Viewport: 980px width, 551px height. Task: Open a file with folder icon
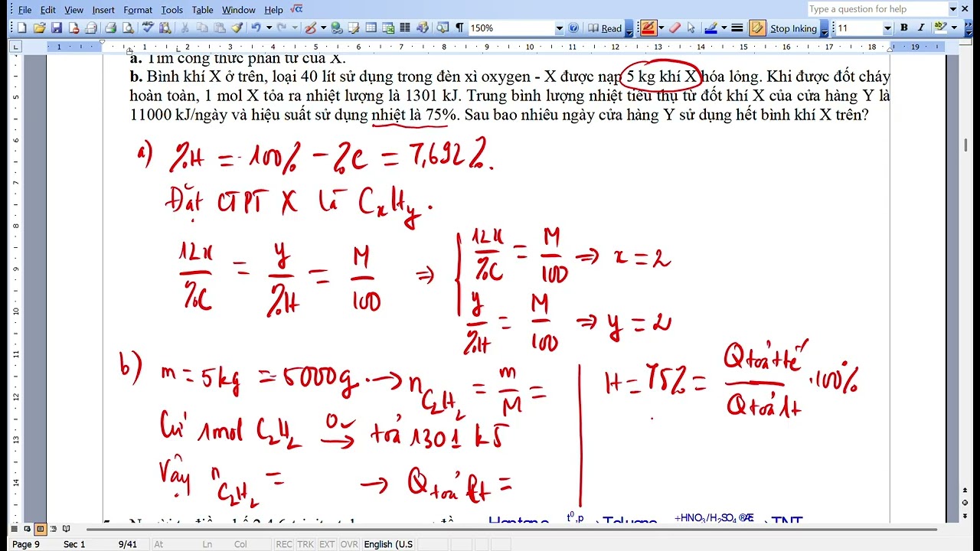coord(39,28)
